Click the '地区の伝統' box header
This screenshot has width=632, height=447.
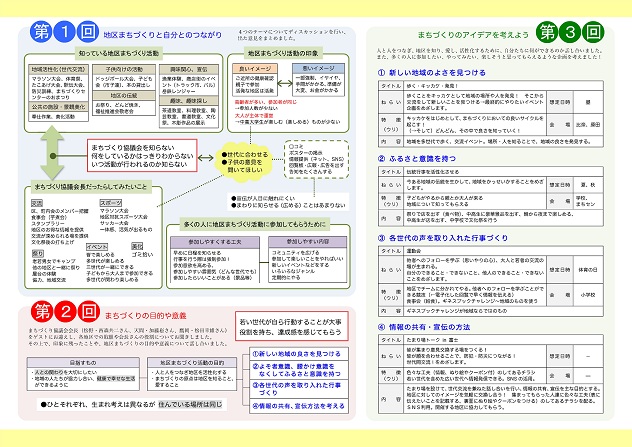point(124,96)
